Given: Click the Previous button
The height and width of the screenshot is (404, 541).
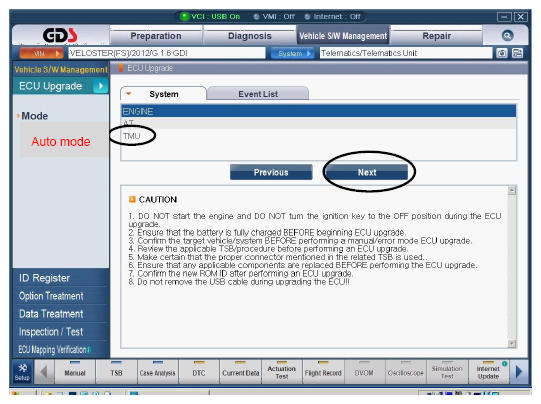Looking at the screenshot, I should 271,172.
